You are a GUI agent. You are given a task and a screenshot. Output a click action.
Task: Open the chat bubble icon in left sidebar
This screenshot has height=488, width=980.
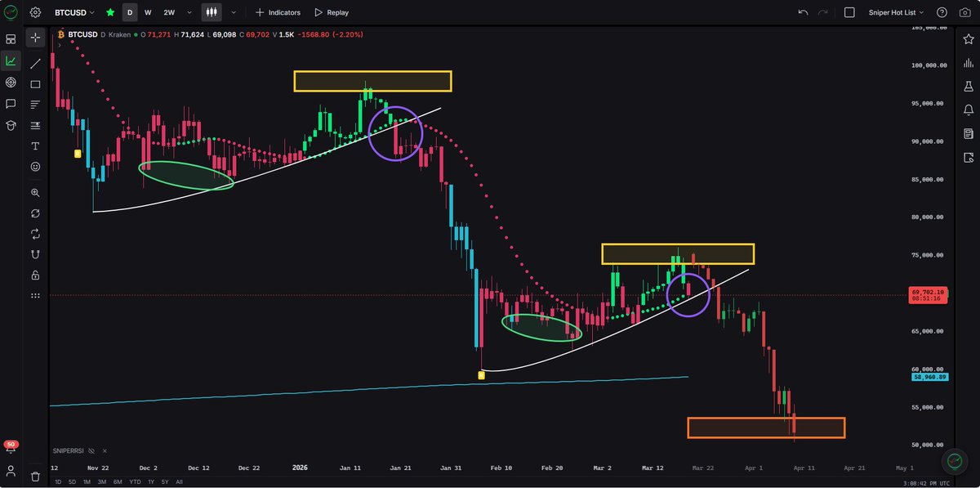(x=11, y=104)
